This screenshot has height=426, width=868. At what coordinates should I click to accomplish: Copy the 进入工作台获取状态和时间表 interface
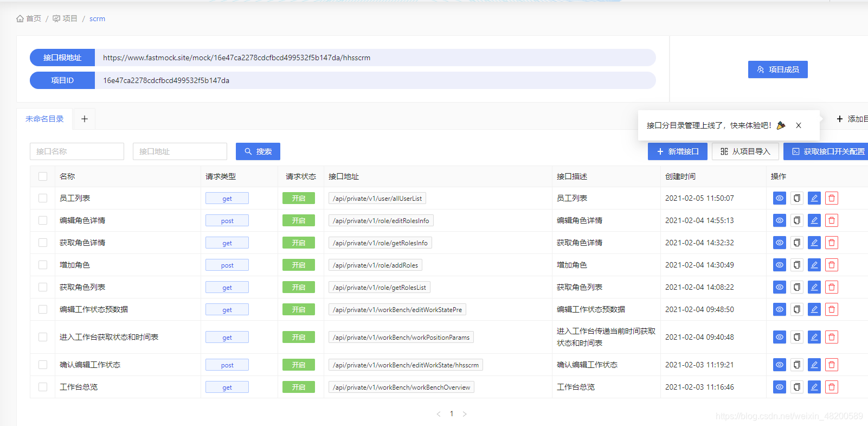[x=796, y=337]
